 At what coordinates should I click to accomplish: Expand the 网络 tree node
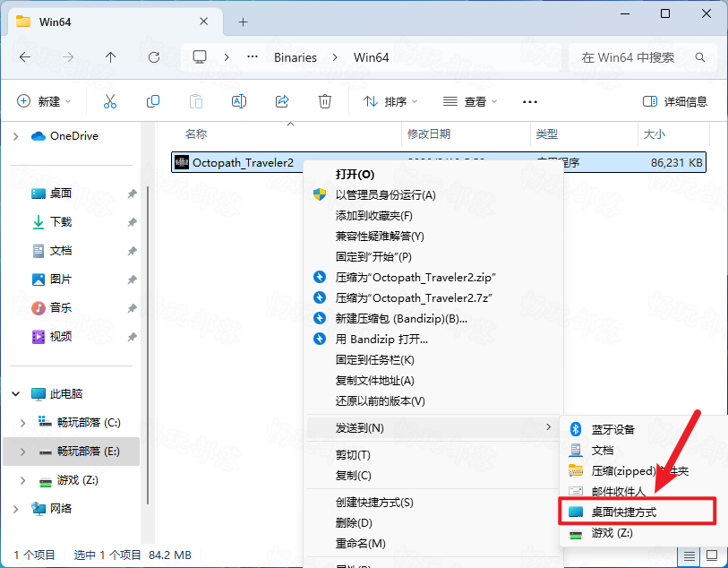[16, 509]
